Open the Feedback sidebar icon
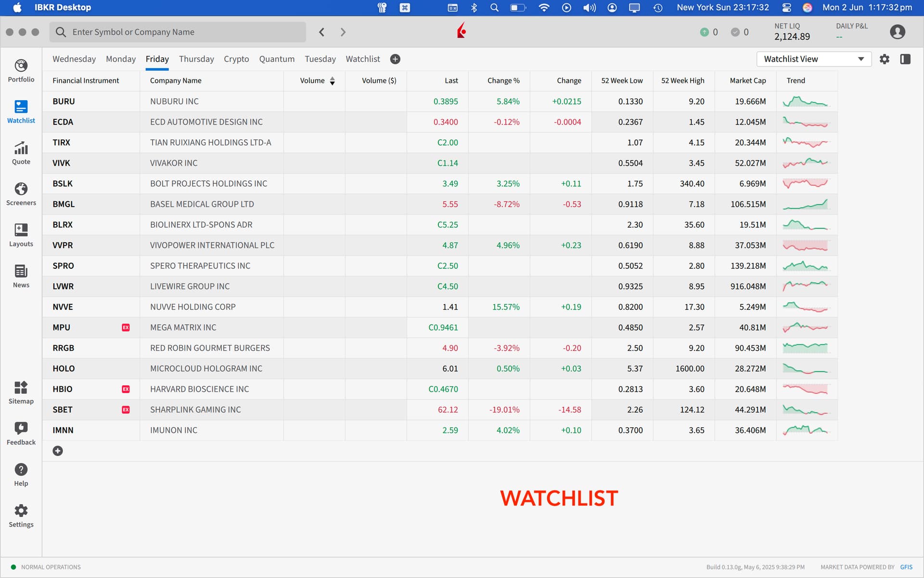This screenshot has height=578, width=924. pos(21,433)
